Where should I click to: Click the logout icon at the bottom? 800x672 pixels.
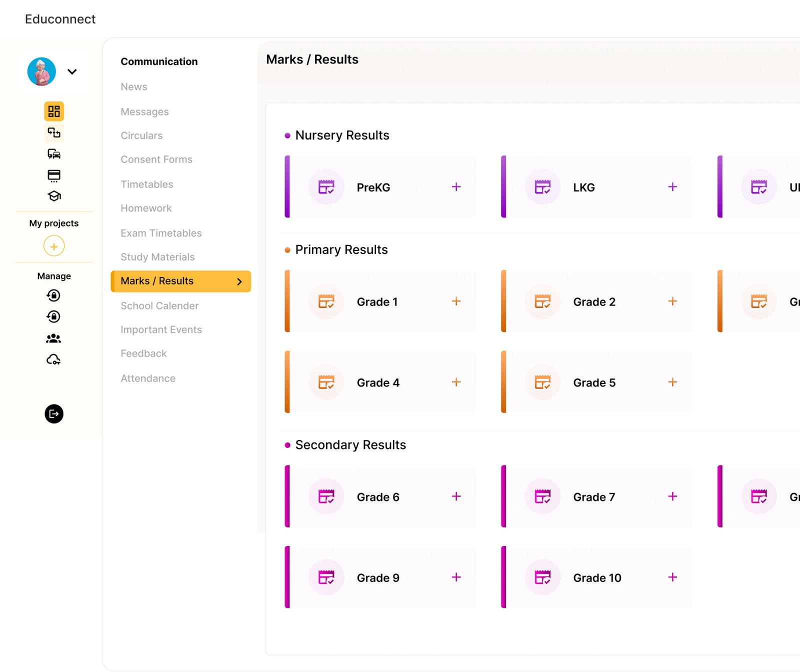click(x=54, y=413)
